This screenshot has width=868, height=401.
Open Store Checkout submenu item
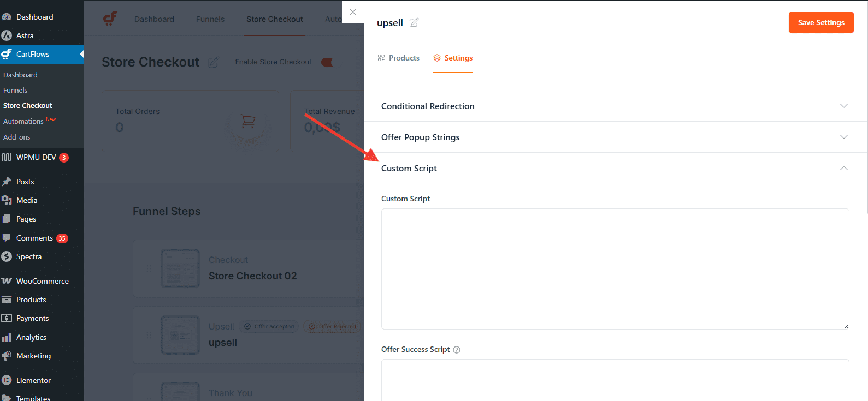coord(28,105)
